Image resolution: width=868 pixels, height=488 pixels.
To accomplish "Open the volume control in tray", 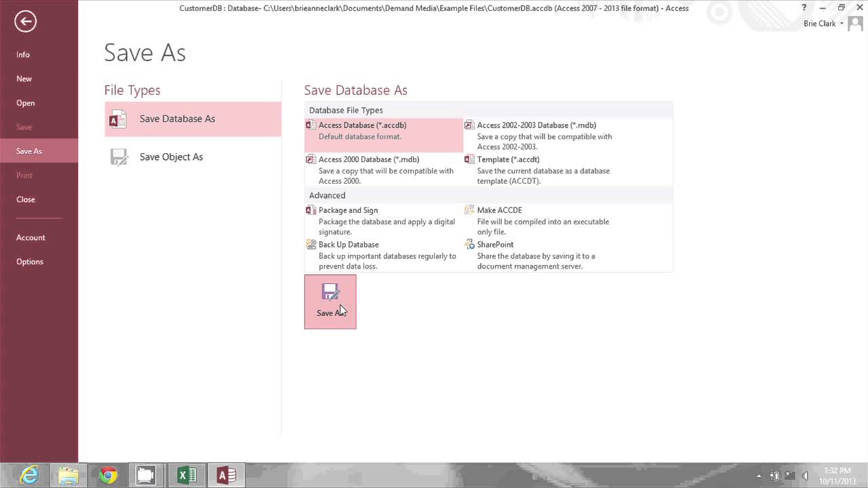I will (805, 476).
